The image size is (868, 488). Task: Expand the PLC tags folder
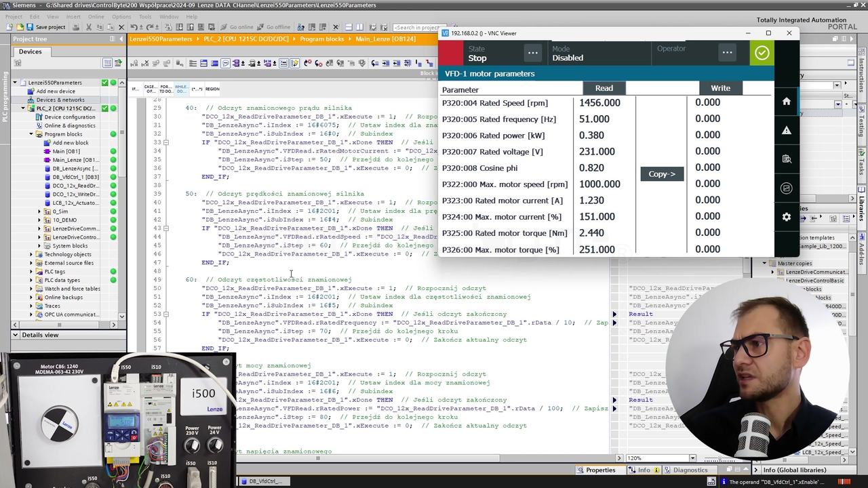point(31,272)
